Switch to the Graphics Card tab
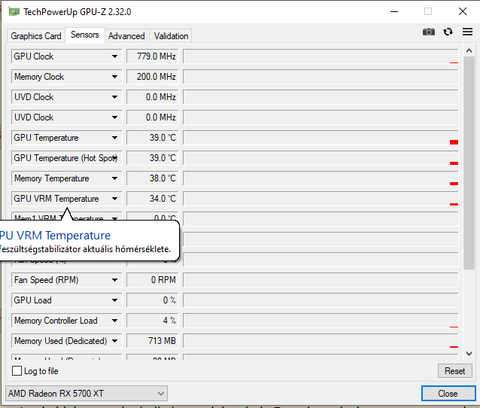Screen dimensions: 480x408 click(36, 36)
